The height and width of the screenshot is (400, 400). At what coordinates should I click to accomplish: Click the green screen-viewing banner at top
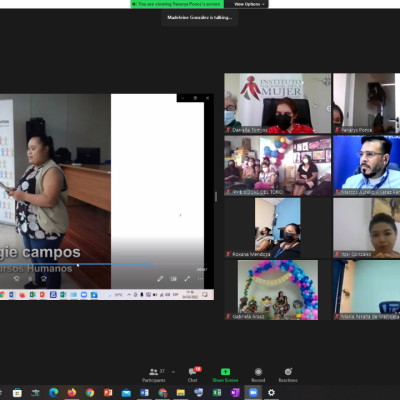pos(177,4)
